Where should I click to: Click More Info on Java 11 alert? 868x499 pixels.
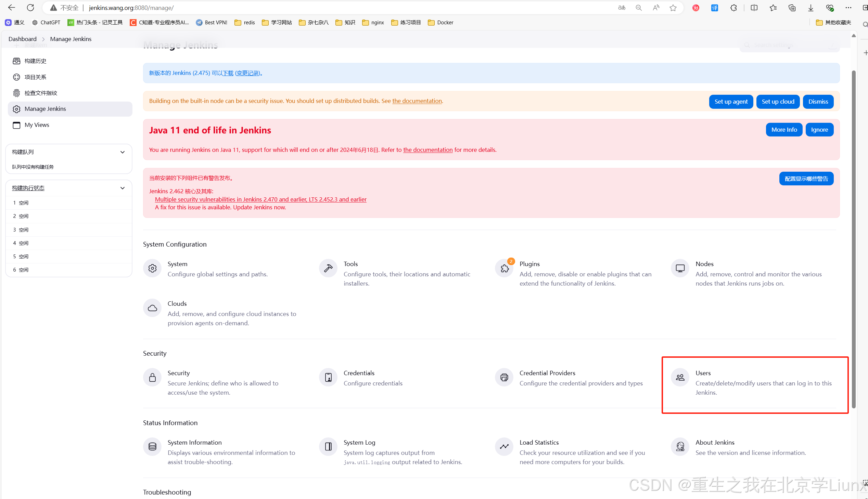coord(784,130)
